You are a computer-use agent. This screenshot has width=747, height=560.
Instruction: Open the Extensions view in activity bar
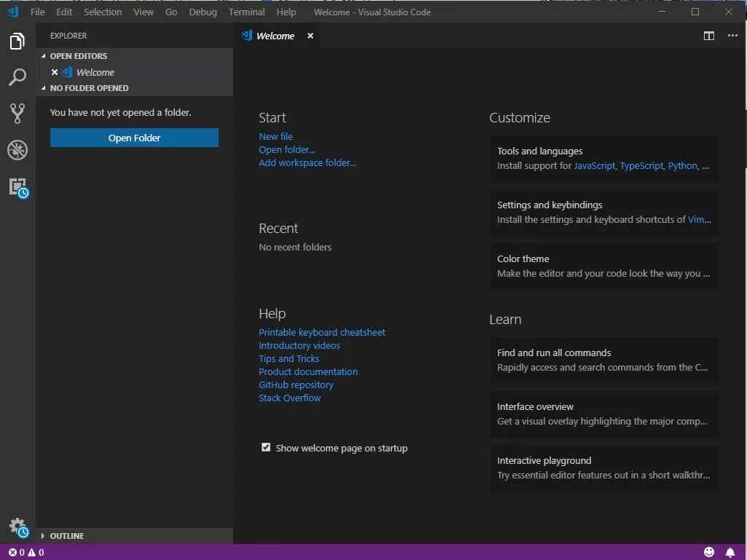point(18,188)
